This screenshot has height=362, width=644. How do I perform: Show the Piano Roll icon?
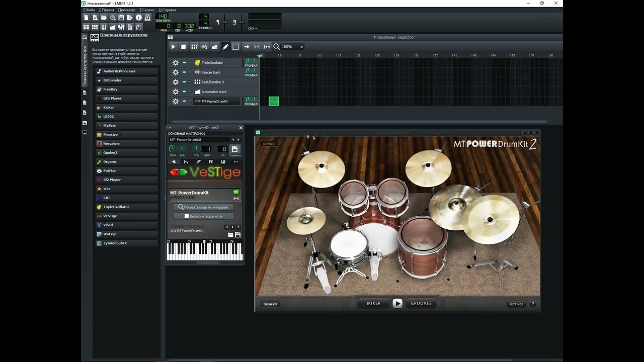[104, 27]
